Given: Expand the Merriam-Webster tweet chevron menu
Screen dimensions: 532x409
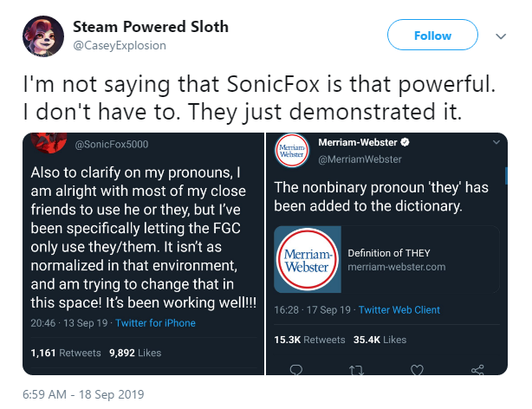Looking at the screenshot, I should click(496, 142).
